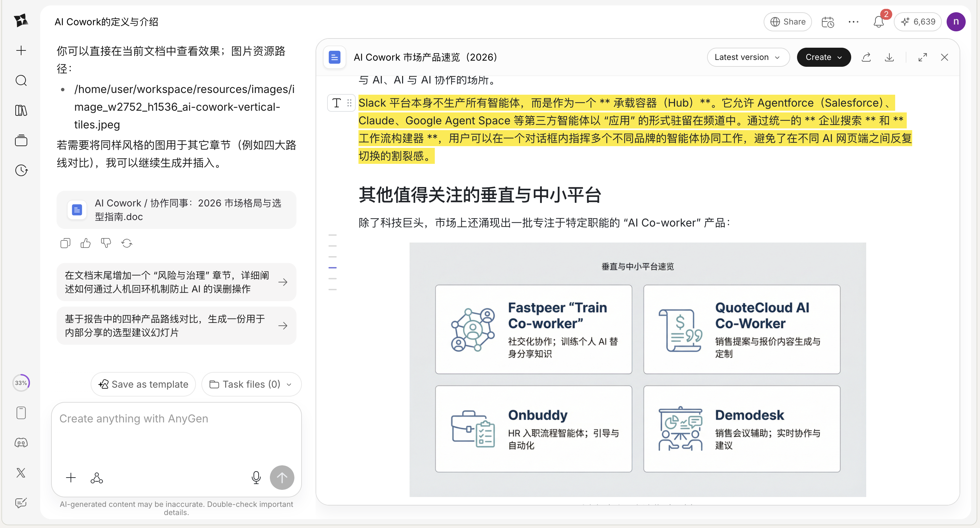Regenerate the AI response

(126, 243)
